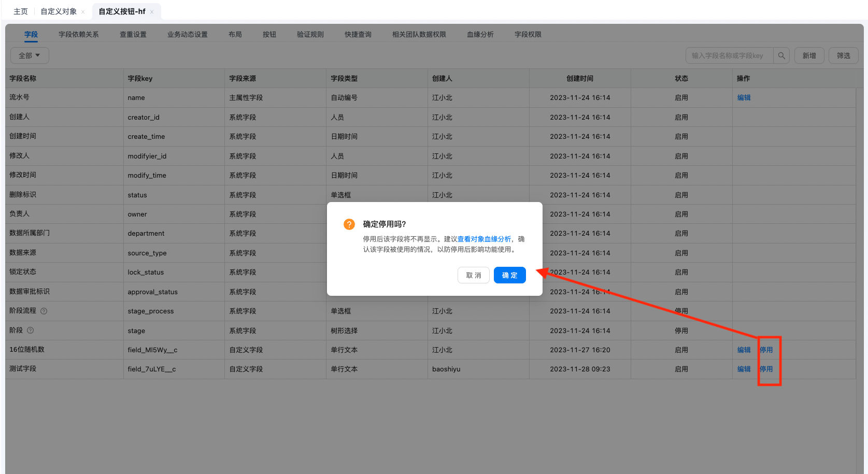Open the 布局 tab
The height and width of the screenshot is (474, 868).
click(x=235, y=35)
